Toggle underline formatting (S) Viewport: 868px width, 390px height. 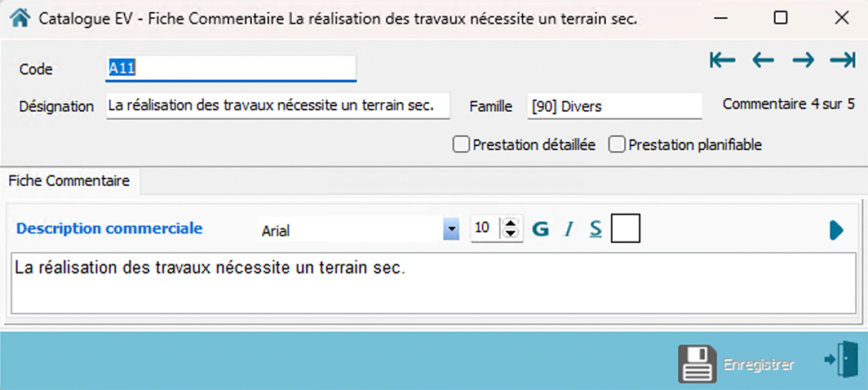coord(596,229)
